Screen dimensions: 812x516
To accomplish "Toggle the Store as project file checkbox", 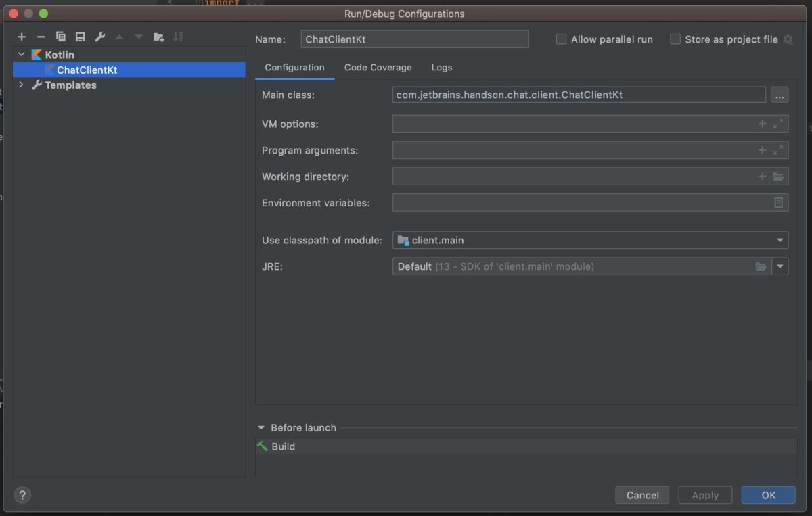I will pyautogui.click(x=675, y=39).
